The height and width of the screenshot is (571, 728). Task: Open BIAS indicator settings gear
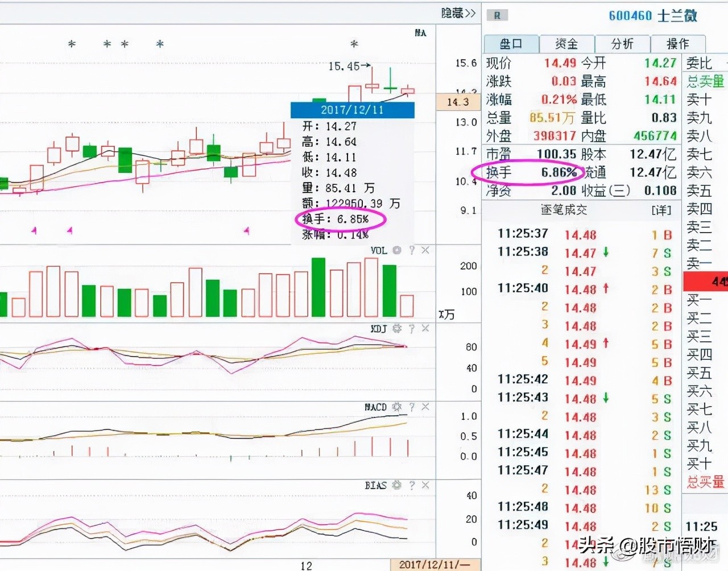[397, 485]
